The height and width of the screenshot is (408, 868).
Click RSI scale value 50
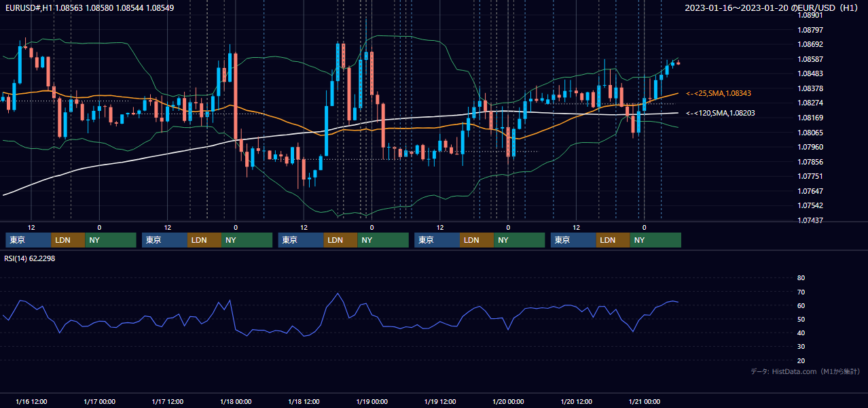(801, 319)
